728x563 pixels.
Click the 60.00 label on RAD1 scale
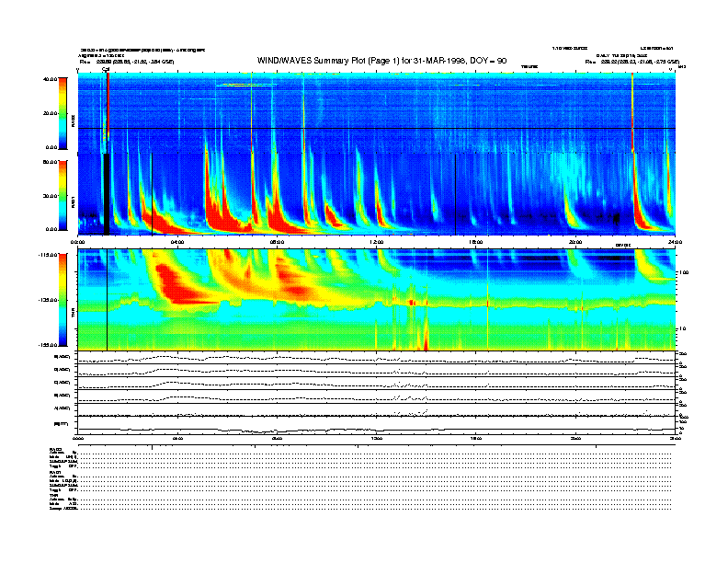pos(51,162)
